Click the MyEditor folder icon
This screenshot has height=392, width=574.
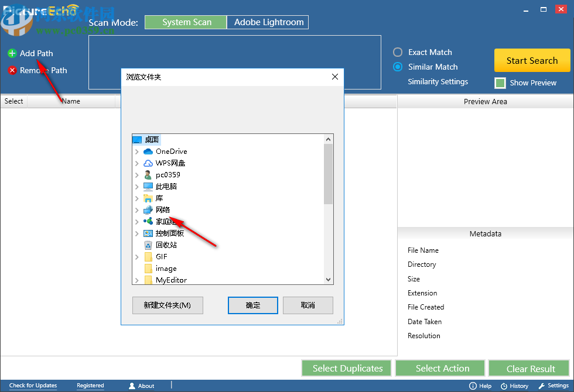(x=148, y=280)
